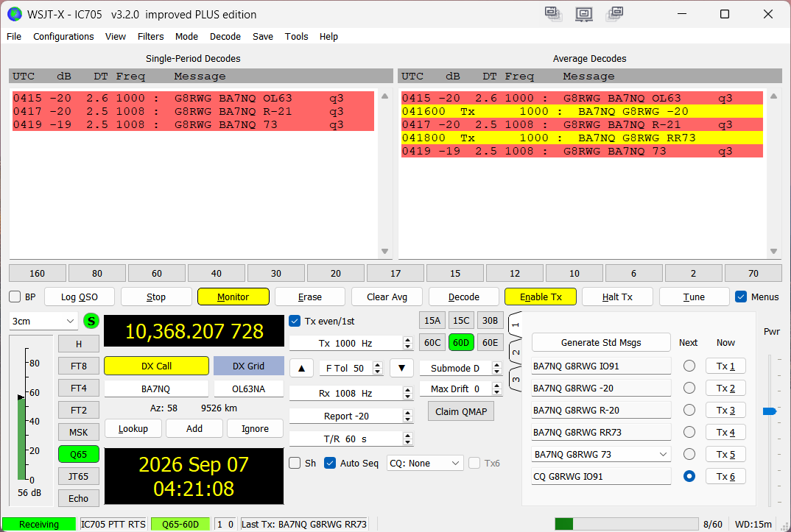Image resolution: width=791 pixels, height=532 pixels.
Task: Select Next radio for Tx 4 message
Action: point(689,432)
